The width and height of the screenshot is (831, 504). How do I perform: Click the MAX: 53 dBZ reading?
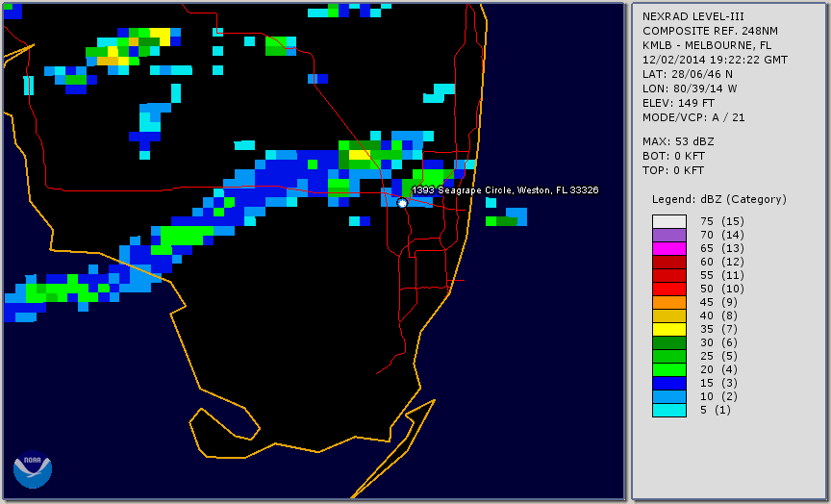(x=678, y=141)
